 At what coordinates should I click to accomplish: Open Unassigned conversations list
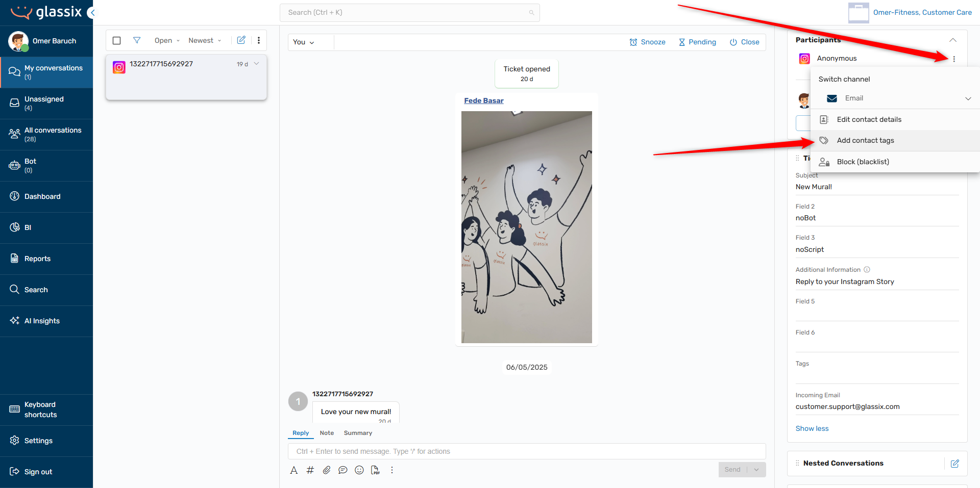[x=46, y=104]
